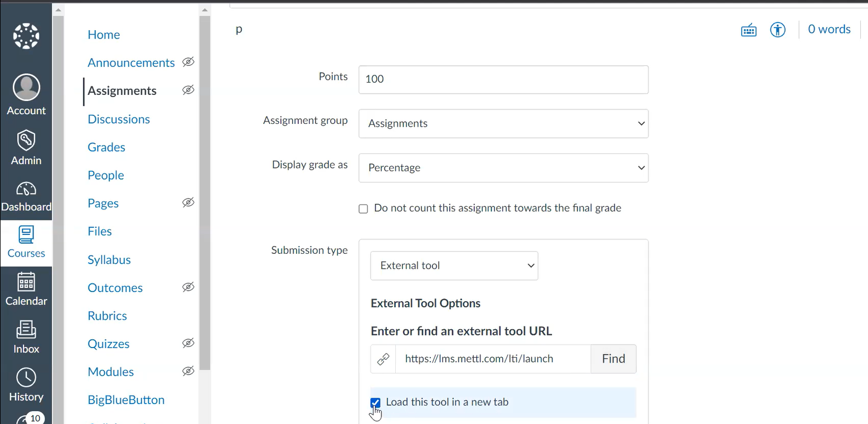The width and height of the screenshot is (868, 424).
Task: Toggle Modules visibility eye icon
Action: (188, 371)
